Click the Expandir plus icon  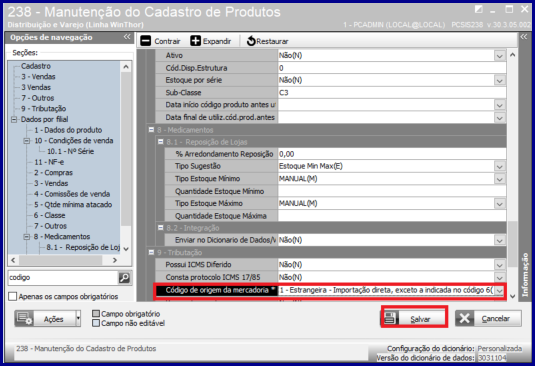click(196, 41)
